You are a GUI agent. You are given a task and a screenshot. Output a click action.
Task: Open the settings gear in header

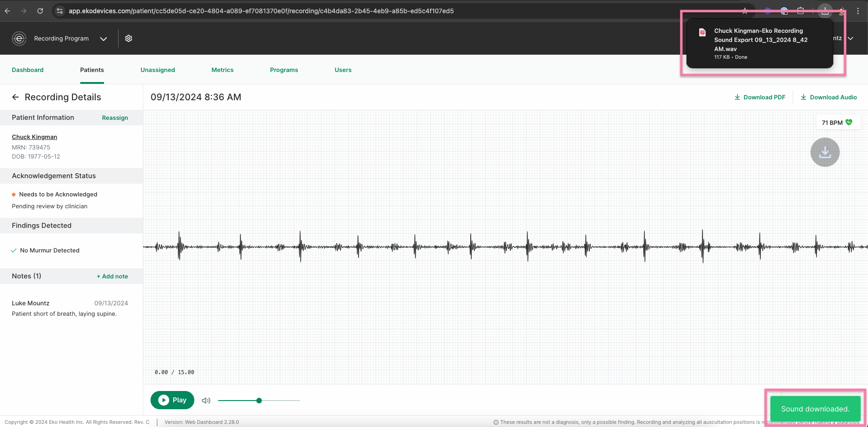click(x=129, y=39)
